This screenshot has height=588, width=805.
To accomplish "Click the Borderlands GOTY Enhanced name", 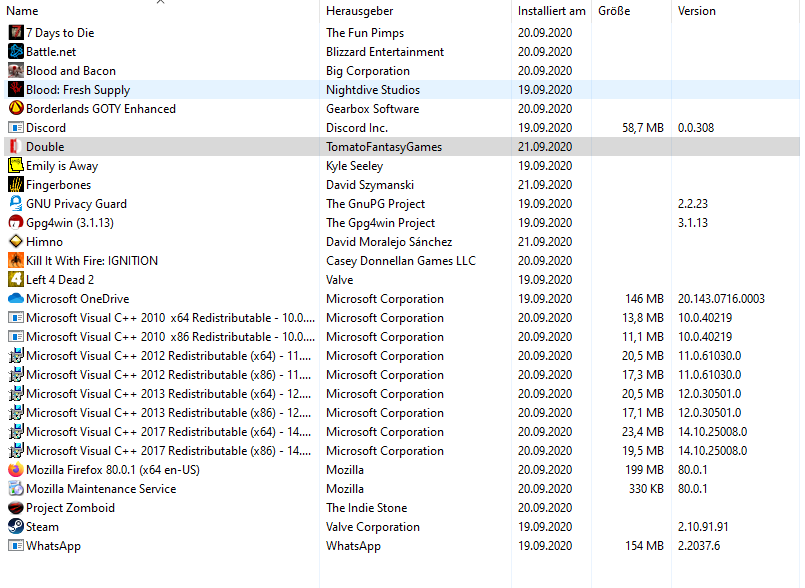I will [101, 109].
